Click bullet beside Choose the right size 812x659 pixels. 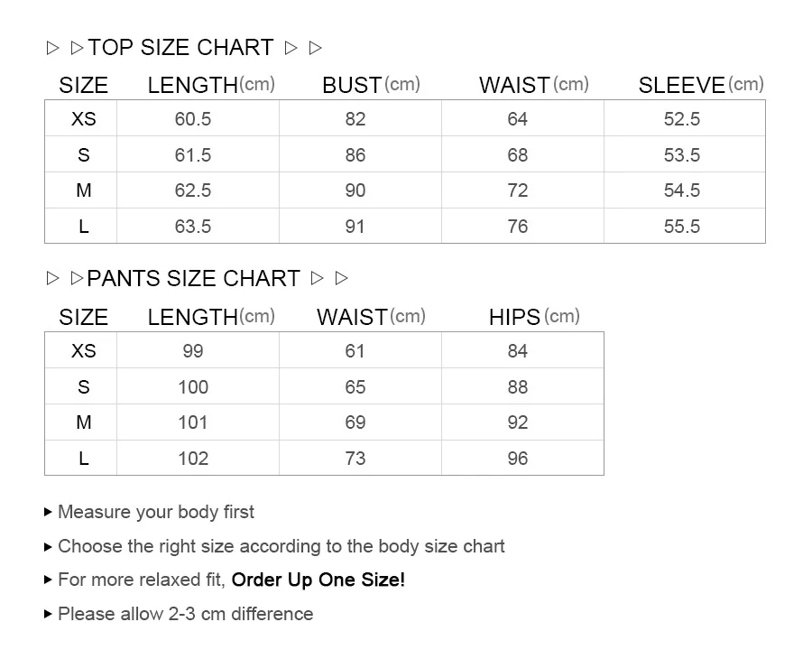(48, 546)
